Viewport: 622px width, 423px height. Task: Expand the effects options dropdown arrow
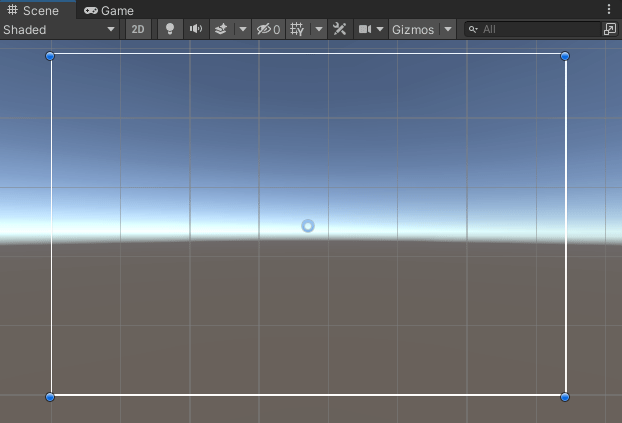(x=242, y=30)
